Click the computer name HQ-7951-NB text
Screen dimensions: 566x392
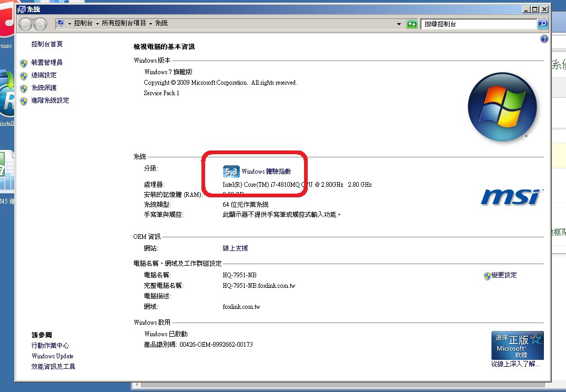coord(240,275)
